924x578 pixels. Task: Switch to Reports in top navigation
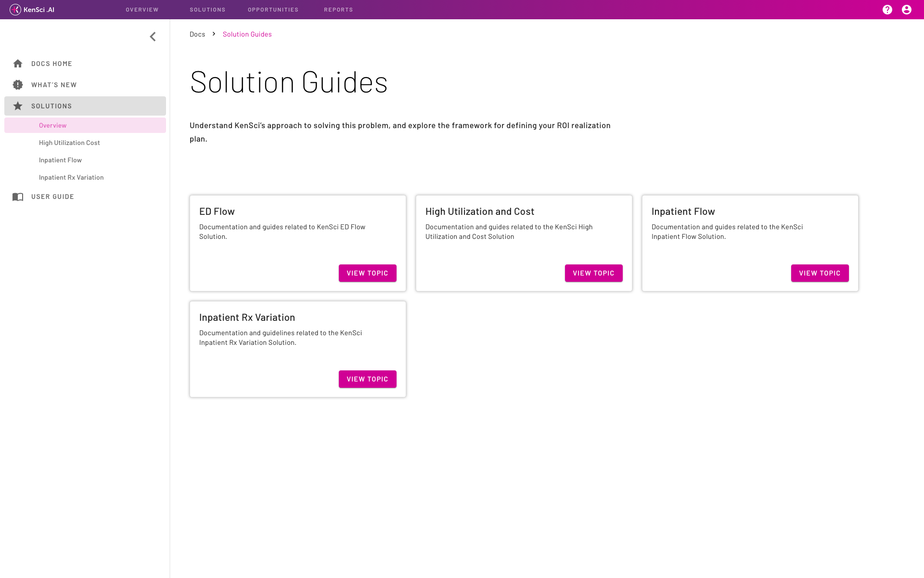pos(338,10)
